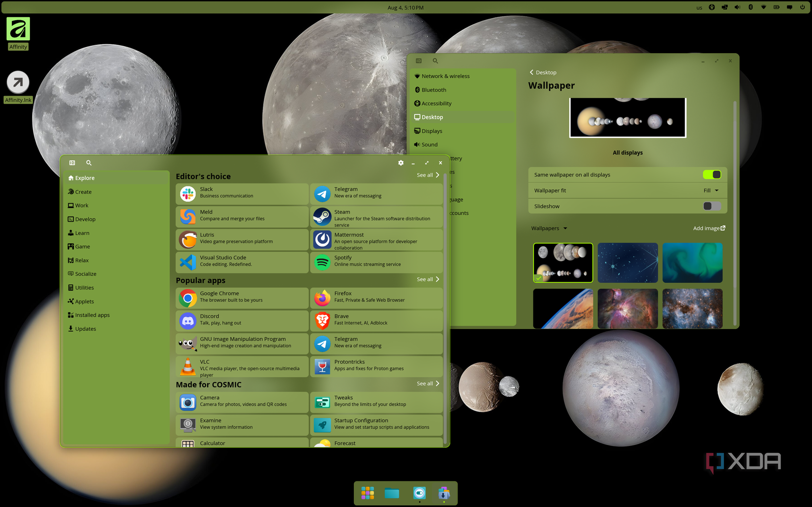Expand the Wallpapers category dropdown

[549, 228]
